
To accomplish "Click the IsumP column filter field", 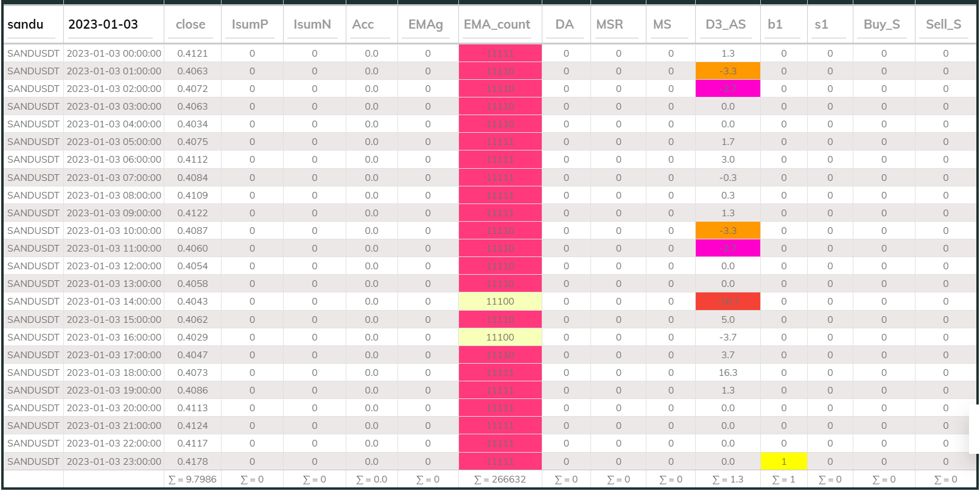I will [x=251, y=25].
